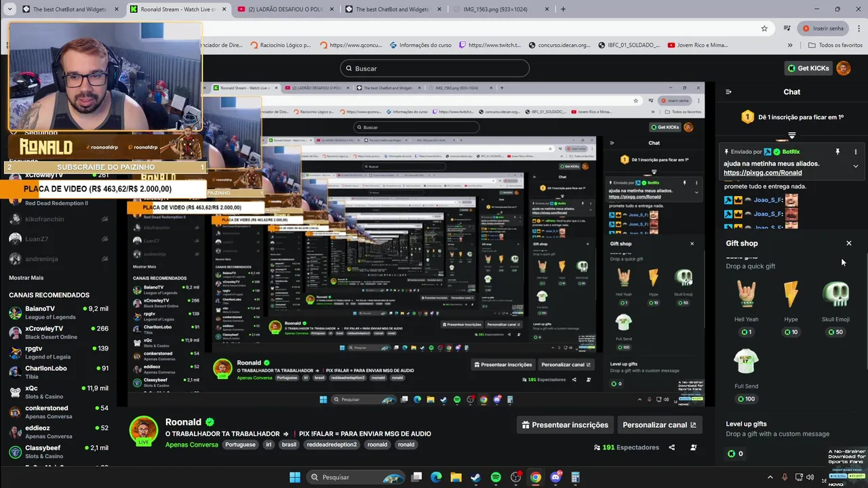Screen dimensions: 868x488
Task: Switch to IMG_1563.png tab
Action: coord(500,9)
